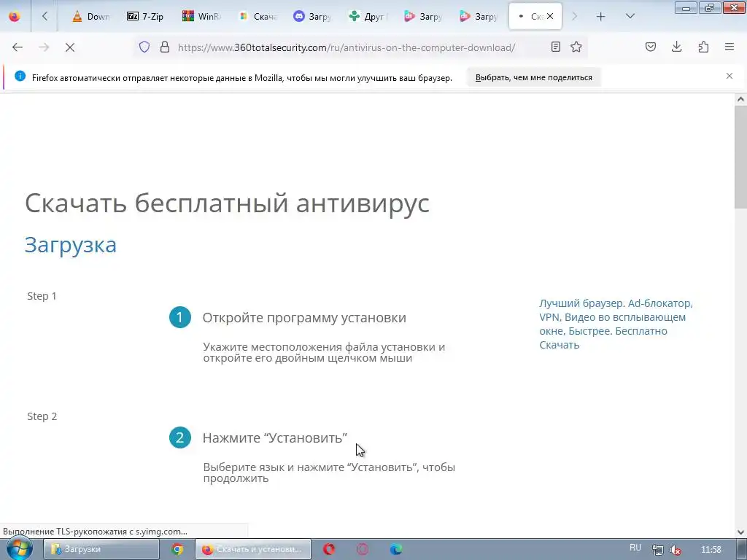Dismiss the Mozilla data notification bar

(729, 76)
